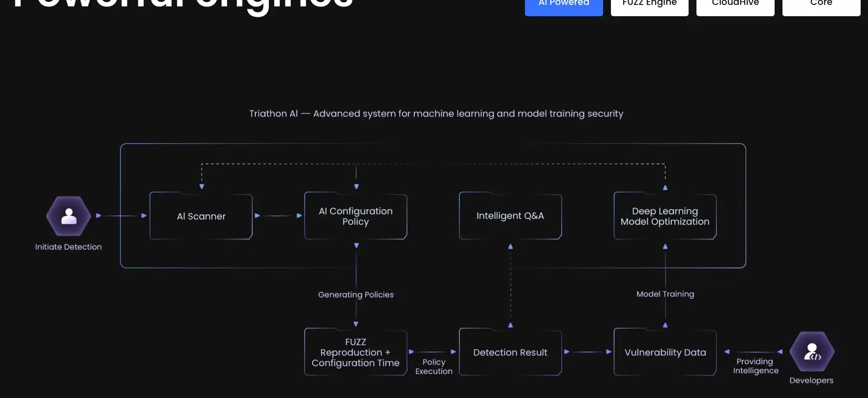Click the Vulnerability Data box
This screenshot has width=868, height=398.
(x=665, y=352)
